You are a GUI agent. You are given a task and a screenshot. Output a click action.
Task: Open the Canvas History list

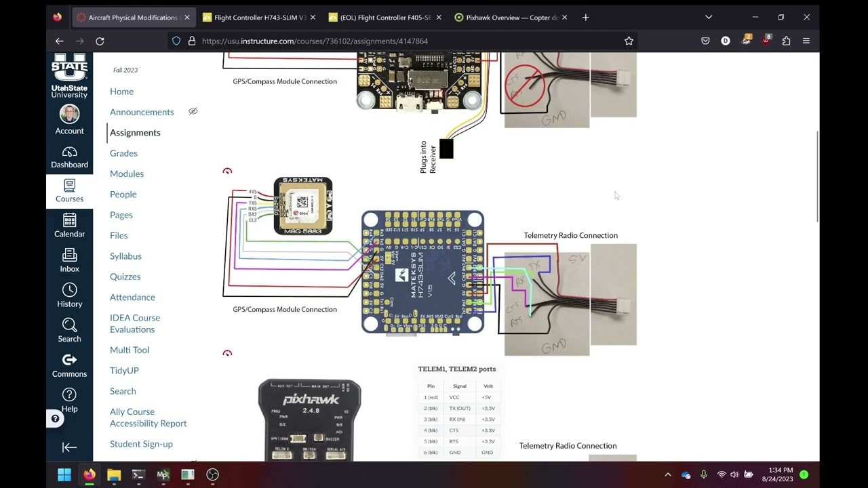click(69, 296)
